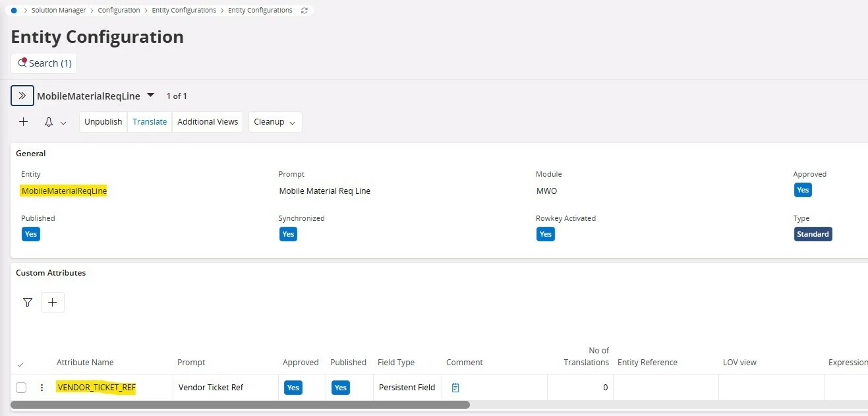Image resolution: width=868 pixels, height=416 pixels.
Task: Click the Yes badge under Synchronized
Action: [288, 234]
